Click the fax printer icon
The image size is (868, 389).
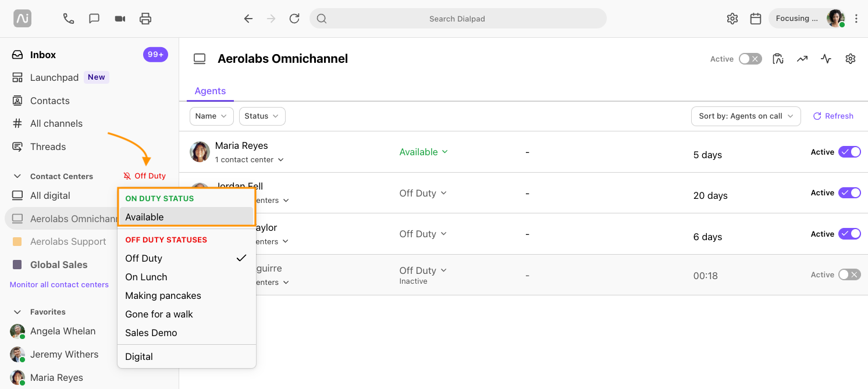point(145,19)
